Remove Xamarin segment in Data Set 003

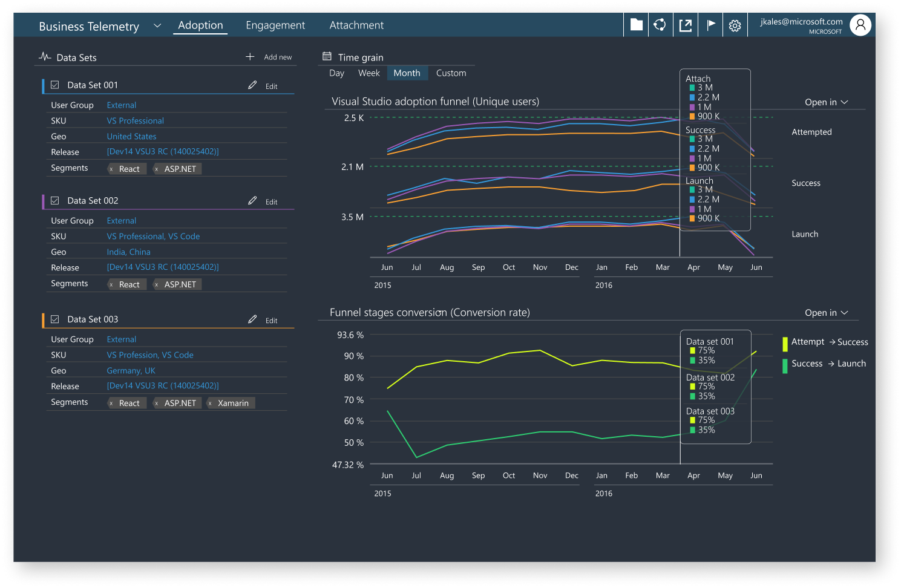[x=210, y=403]
